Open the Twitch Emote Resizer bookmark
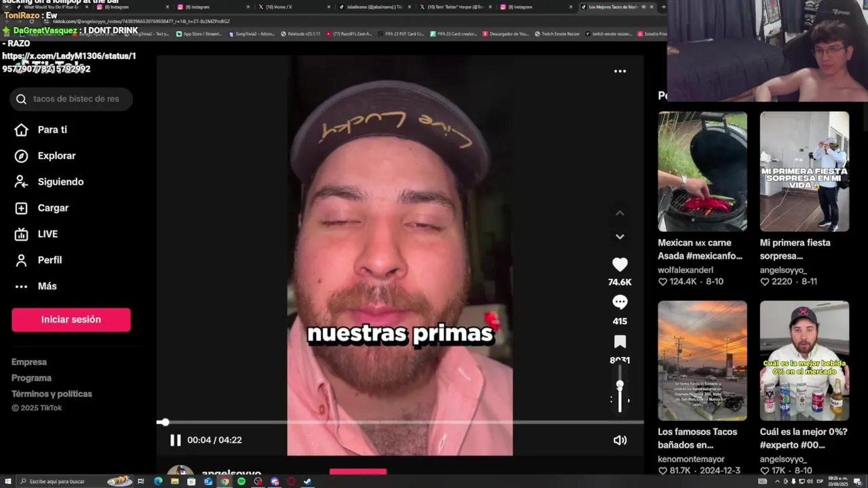Viewport: 868px width, 488px height. pos(557,34)
